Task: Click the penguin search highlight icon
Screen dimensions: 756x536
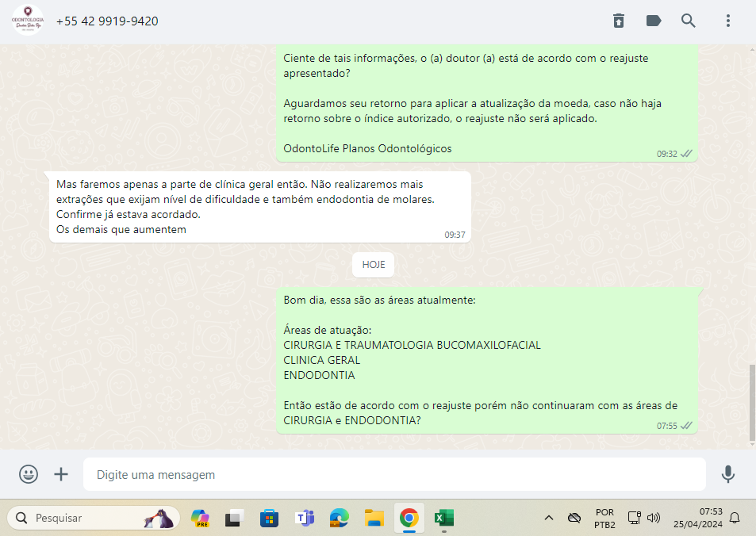Action: pyautogui.click(x=159, y=519)
